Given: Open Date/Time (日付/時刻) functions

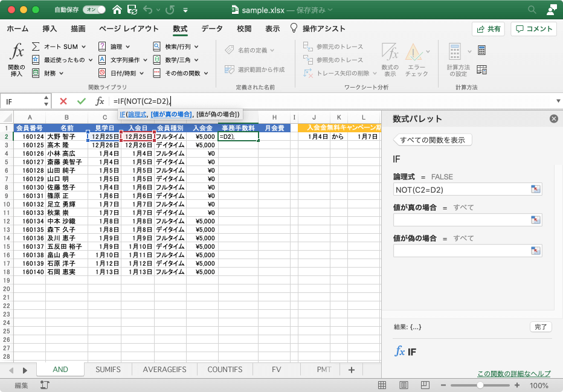Looking at the screenshot, I should 121,73.
